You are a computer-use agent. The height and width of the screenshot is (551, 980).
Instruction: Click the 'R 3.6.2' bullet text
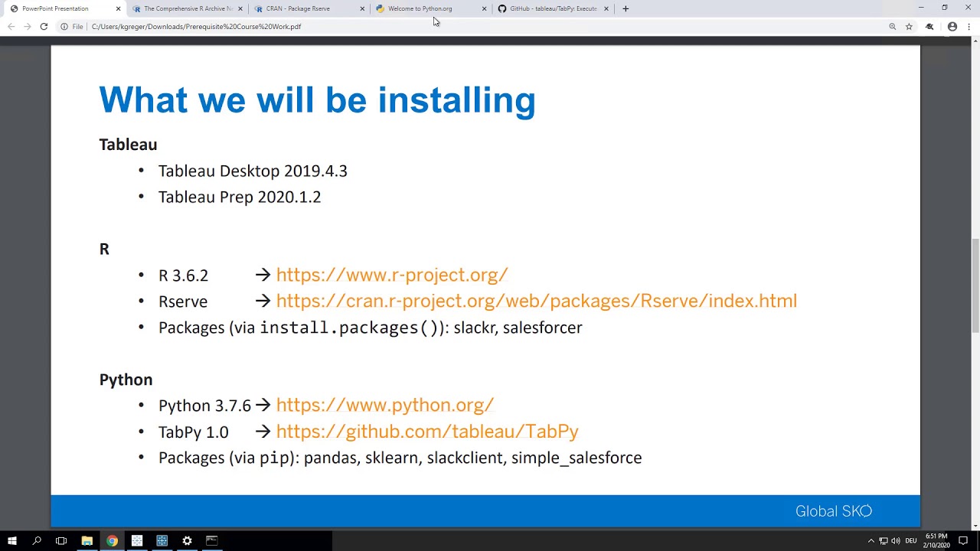pyautogui.click(x=183, y=275)
